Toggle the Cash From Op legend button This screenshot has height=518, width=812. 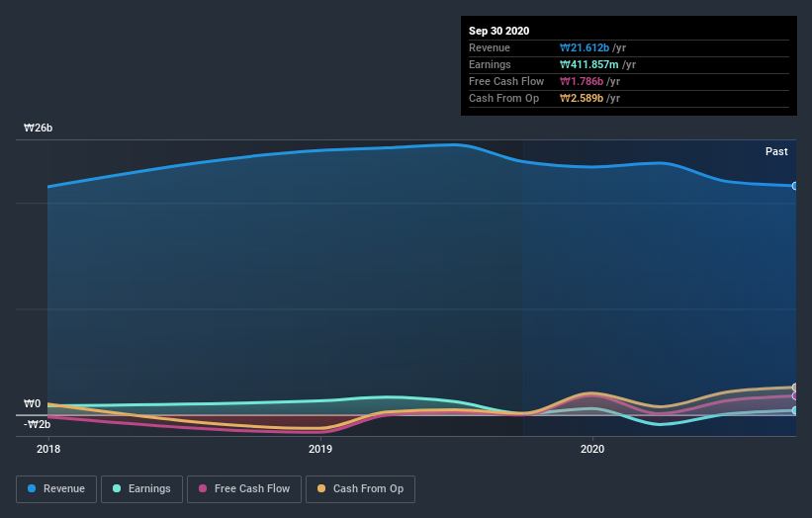point(360,489)
